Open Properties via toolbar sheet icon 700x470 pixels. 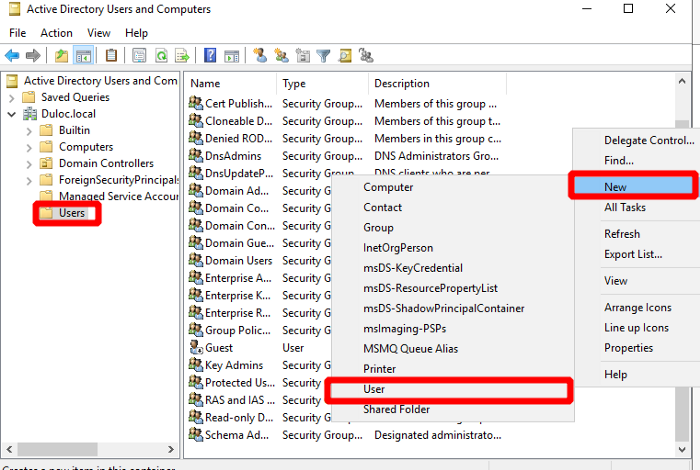[139, 56]
